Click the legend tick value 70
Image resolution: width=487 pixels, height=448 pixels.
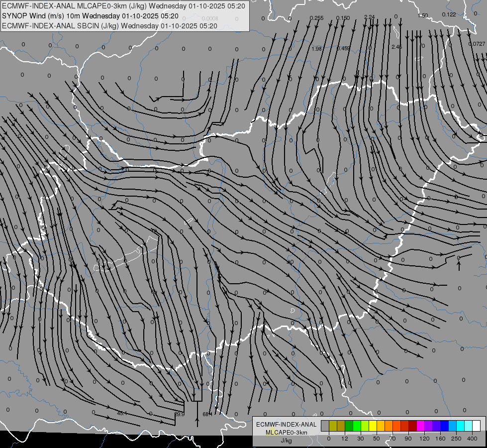coord(392,439)
